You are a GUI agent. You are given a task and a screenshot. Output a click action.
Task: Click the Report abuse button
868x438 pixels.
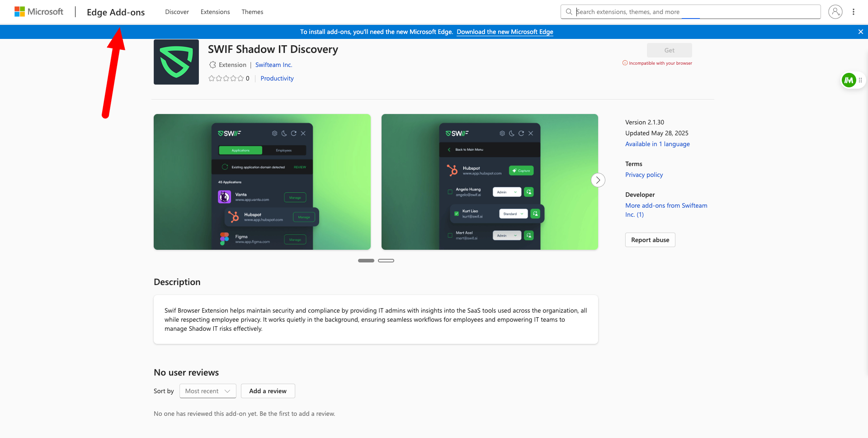(650, 240)
